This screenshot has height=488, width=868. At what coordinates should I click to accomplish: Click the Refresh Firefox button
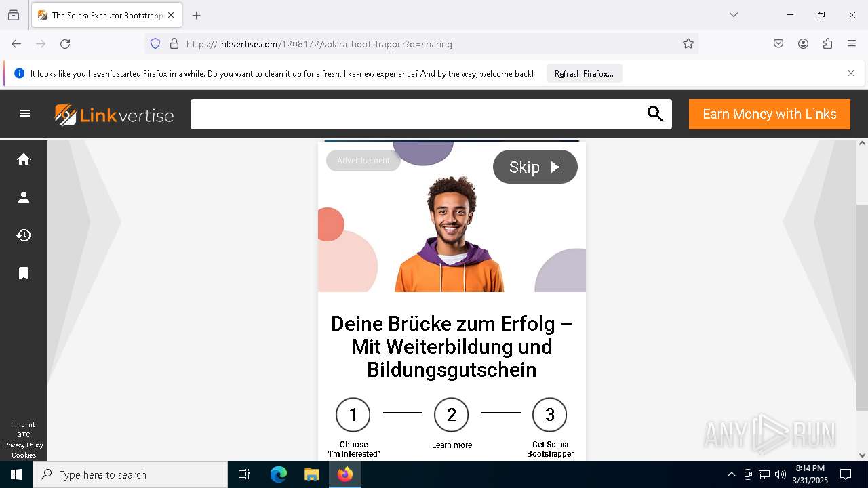[584, 74]
